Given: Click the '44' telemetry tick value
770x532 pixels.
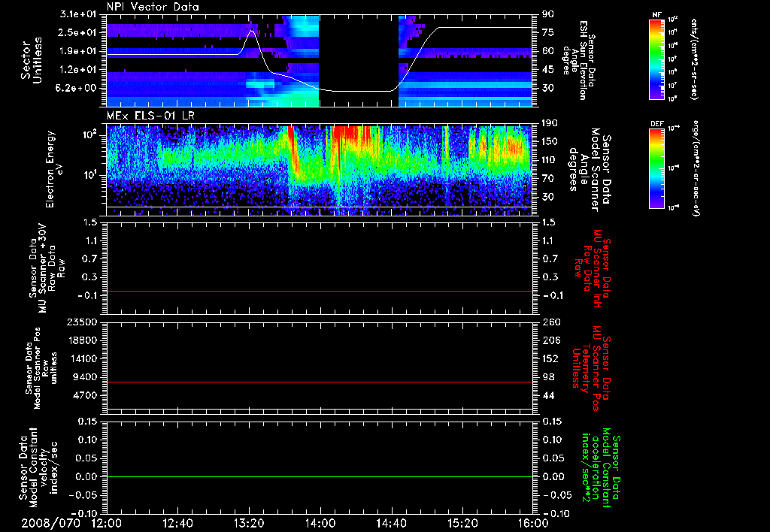Looking at the screenshot, I should [548, 395].
